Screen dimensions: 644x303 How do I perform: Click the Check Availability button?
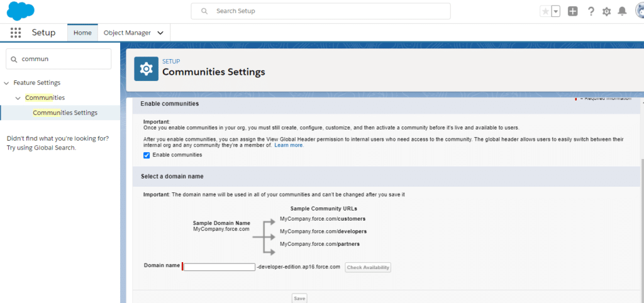pos(368,267)
